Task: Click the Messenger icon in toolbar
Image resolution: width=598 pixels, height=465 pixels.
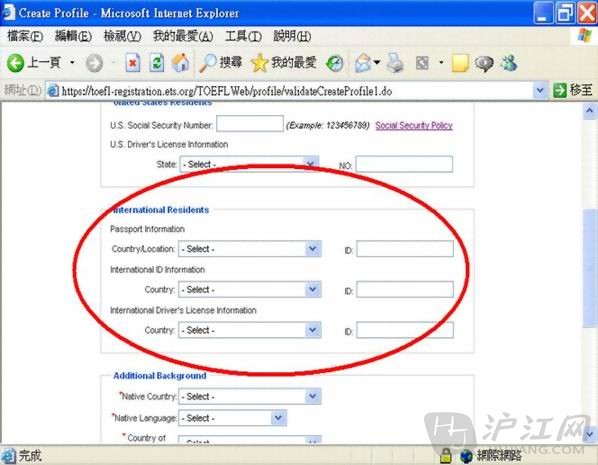Action: coord(509,63)
